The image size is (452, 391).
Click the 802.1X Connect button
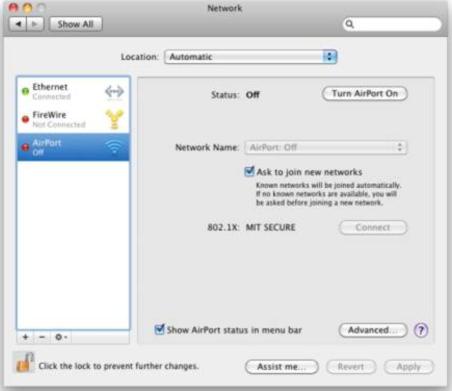coord(373,227)
